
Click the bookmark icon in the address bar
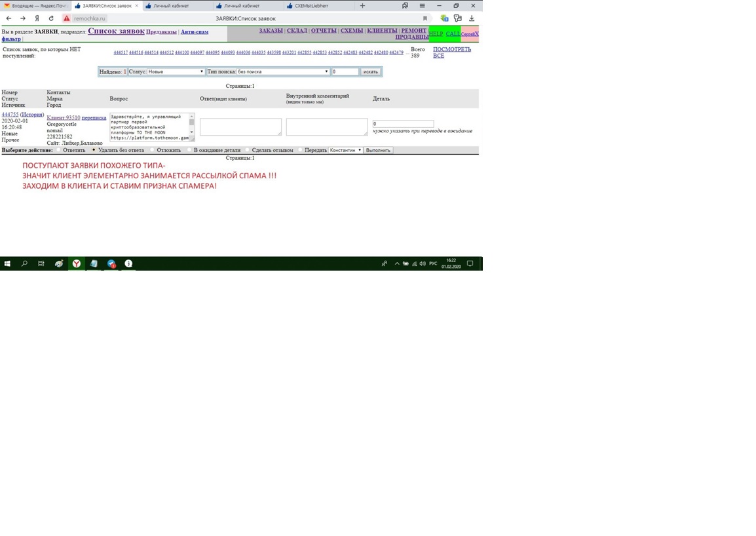[425, 18]
